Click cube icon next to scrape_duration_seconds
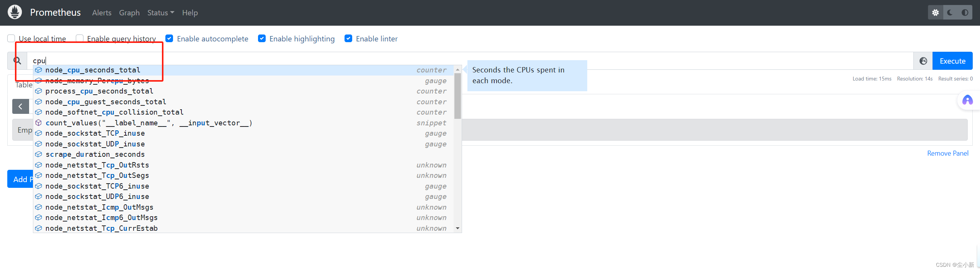The width and height of the screenshot is (980, 271). tap(39, 154)
